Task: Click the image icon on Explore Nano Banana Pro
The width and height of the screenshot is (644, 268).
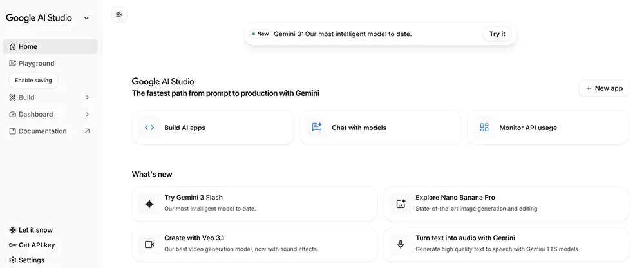Action: (401, 204)
